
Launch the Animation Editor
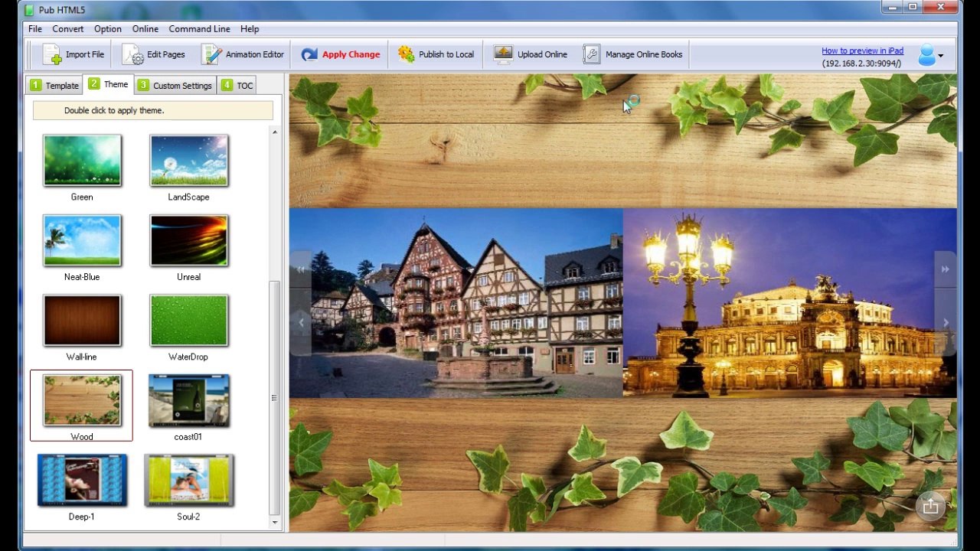[x=243, y=54]
